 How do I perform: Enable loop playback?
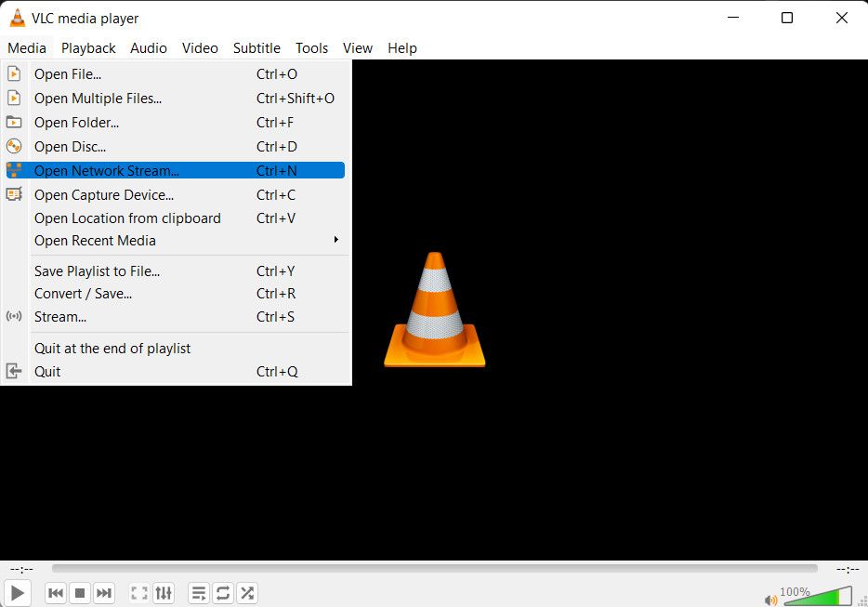coord(223,592)
